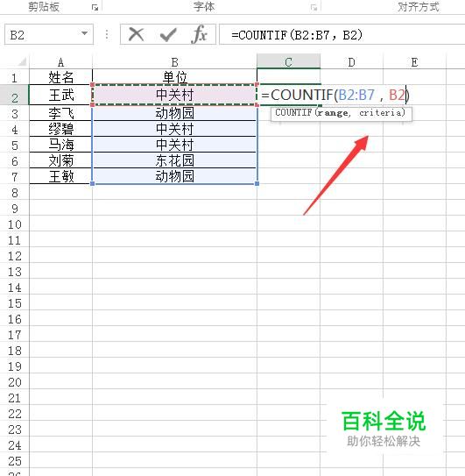Viewport: 465px width, 476px height.
Task: Click the Select All corner triangle
Action: click(22, 62)
